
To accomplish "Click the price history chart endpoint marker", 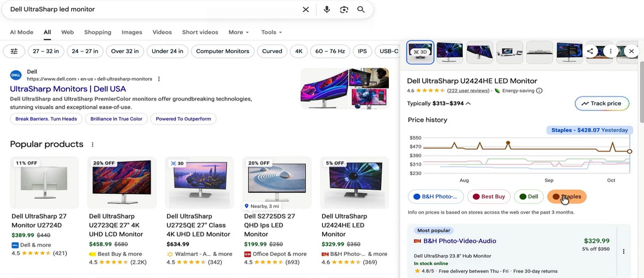I will click(x=629, y=151).
